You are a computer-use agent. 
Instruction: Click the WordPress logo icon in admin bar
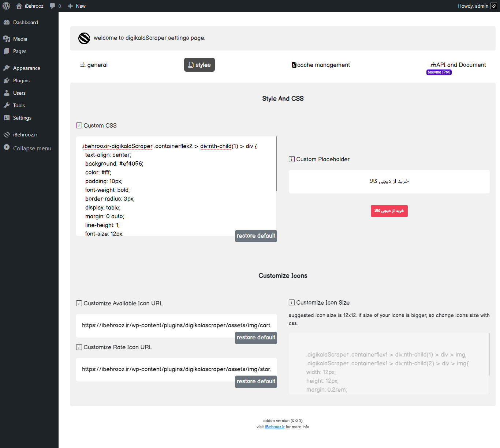point(6,6)
